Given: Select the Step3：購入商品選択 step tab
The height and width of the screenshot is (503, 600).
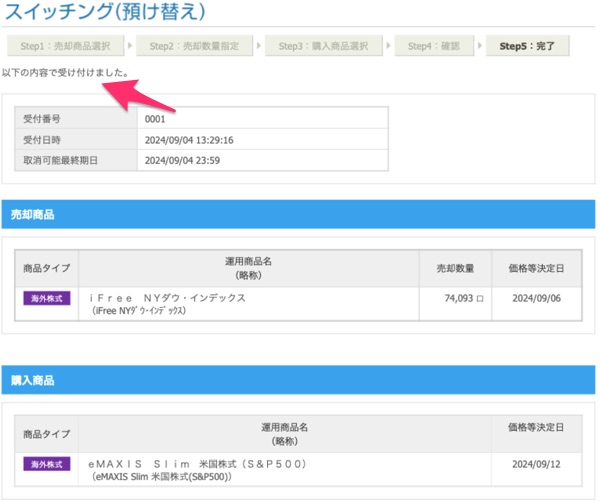Looking at the screenshot, I should click(x=324, y=46).
